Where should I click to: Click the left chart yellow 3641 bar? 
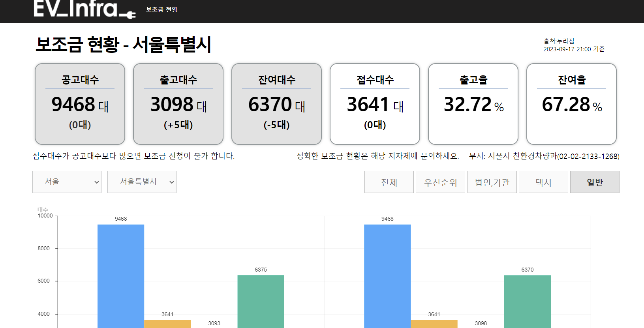click(167, 324)
